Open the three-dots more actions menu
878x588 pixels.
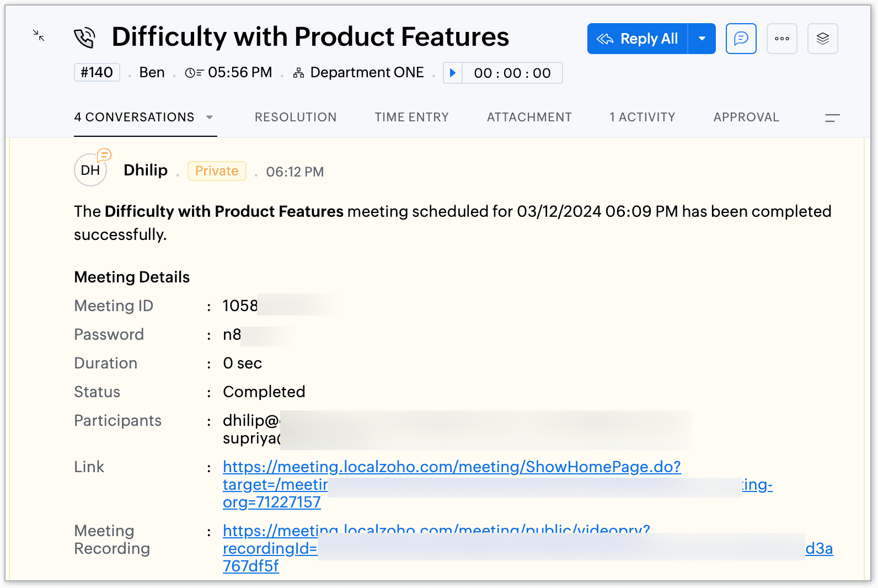[x=781, y=39]
